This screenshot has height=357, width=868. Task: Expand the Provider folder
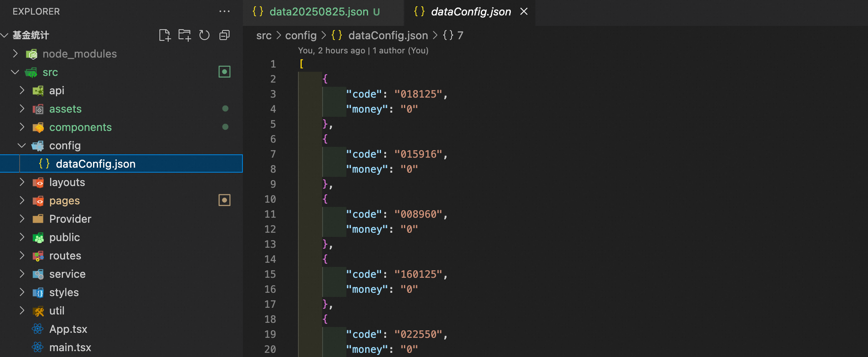click(22, 219)
